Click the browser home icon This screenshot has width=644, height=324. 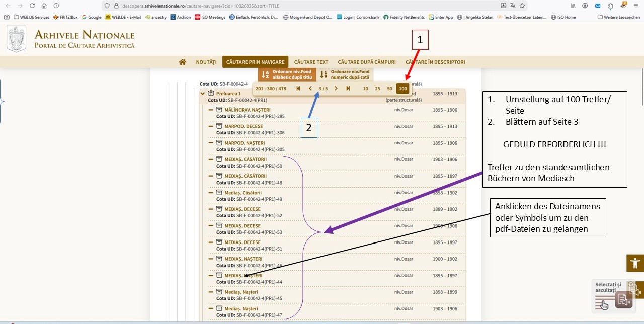point(44,6)
